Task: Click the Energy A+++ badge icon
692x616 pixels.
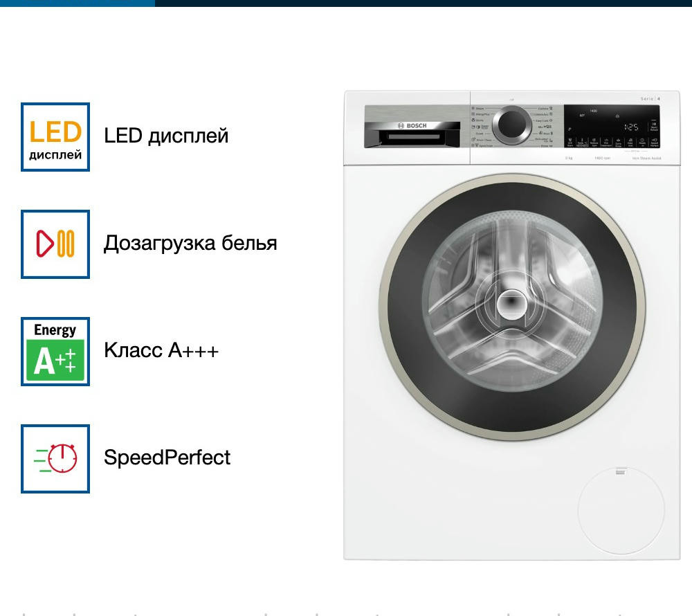Action: click(55, 351)
